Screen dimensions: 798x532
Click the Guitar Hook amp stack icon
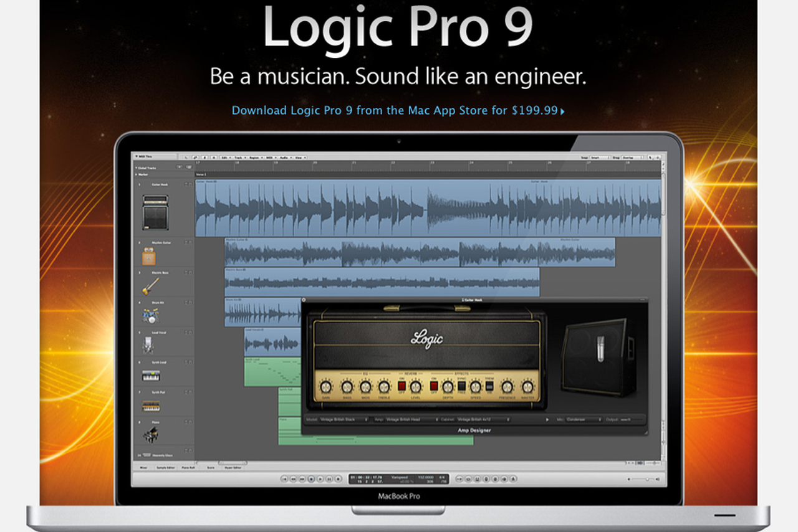[155, 212]
